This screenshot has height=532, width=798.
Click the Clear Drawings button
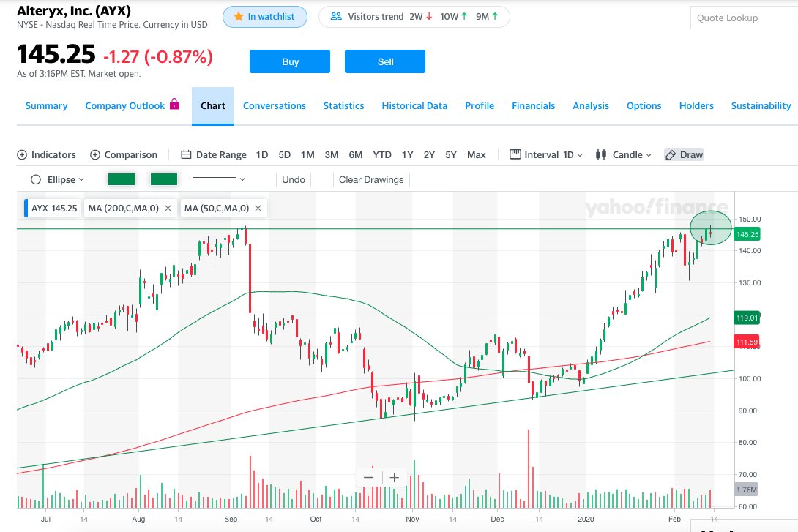tap(371, 179)
